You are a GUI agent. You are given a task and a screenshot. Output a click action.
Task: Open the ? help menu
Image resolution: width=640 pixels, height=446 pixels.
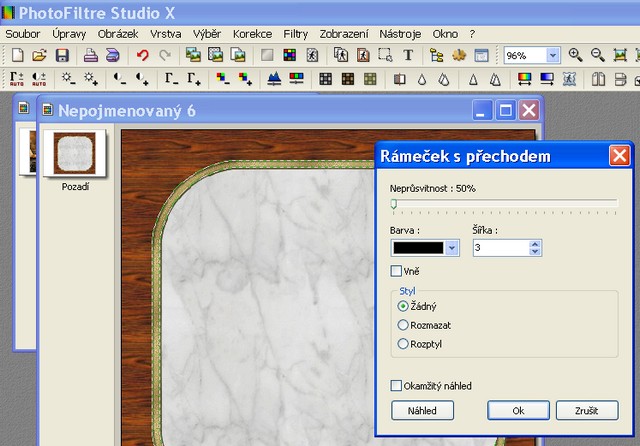(472, 34)
